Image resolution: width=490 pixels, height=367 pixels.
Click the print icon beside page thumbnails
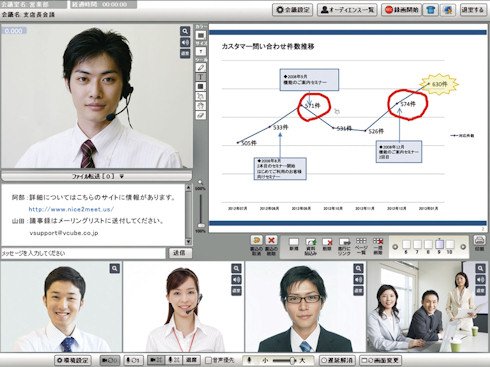pyautogui.click(x=479, y=240)
